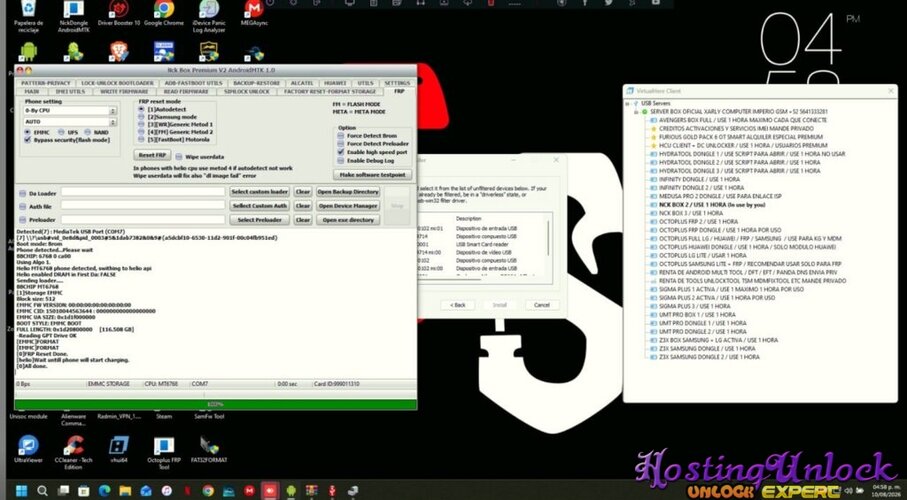Open Microsoft Store from the taskbar
The image size is (907, 500).
pos(84,491)
